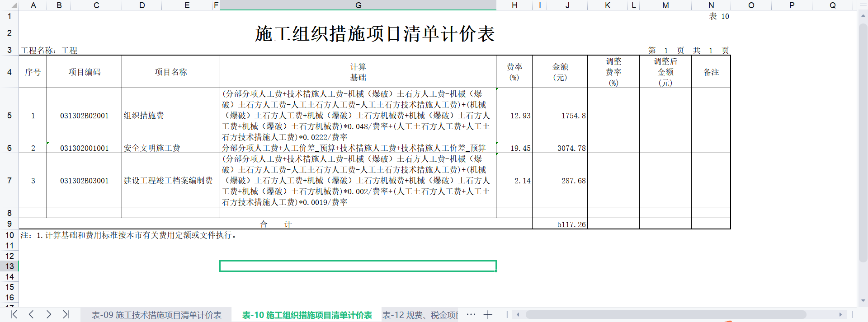Click the 合计 total row label

(x=276, y=224)
